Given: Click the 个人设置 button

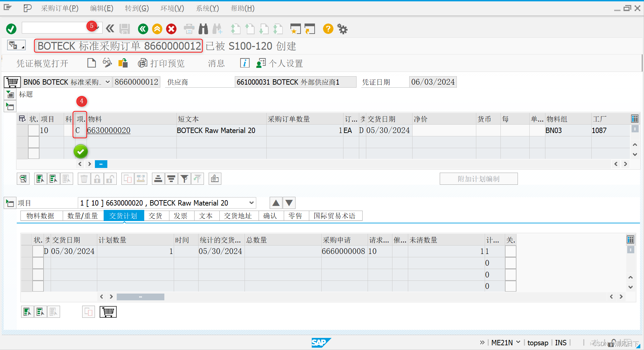Looking at the screenshot, I should (x=280, y=63).
